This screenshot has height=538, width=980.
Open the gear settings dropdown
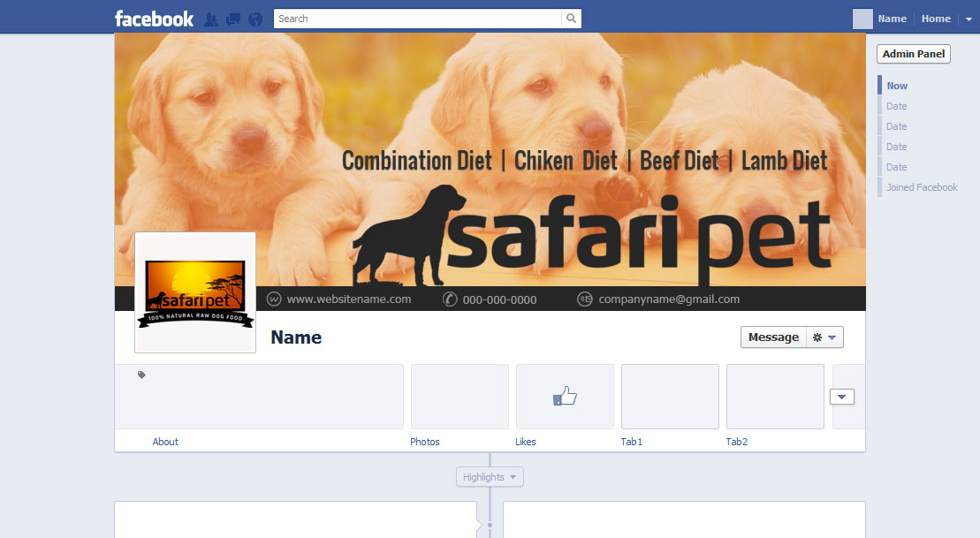824,337
